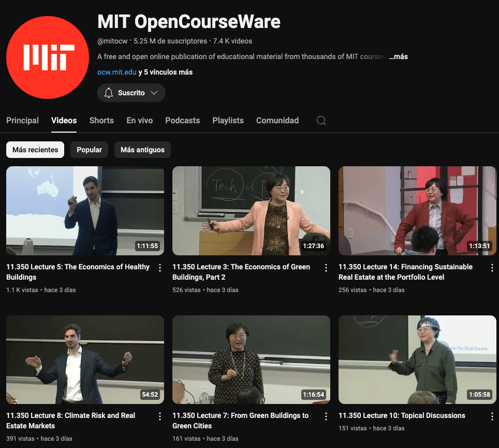Image resolution: width=499 pixels, height=448 pixels.
Task: Expand the Suscrito dropdown chevron
Action: 154,93
